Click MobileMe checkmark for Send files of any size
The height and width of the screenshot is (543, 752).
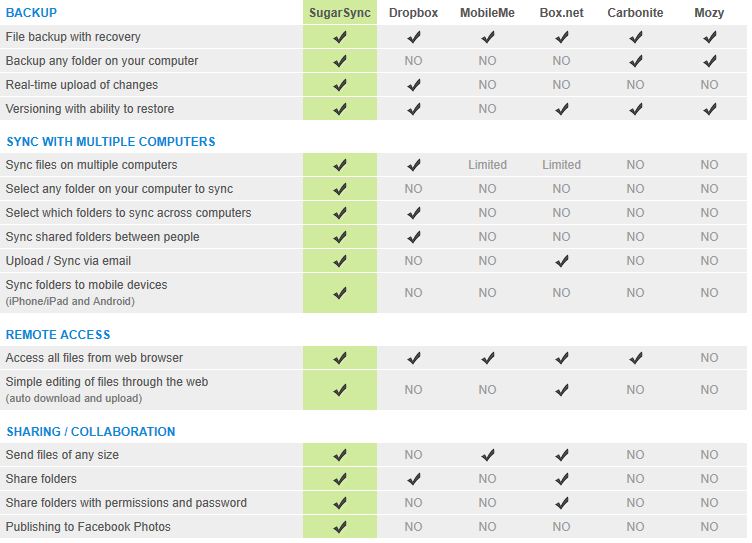[487, 455]
